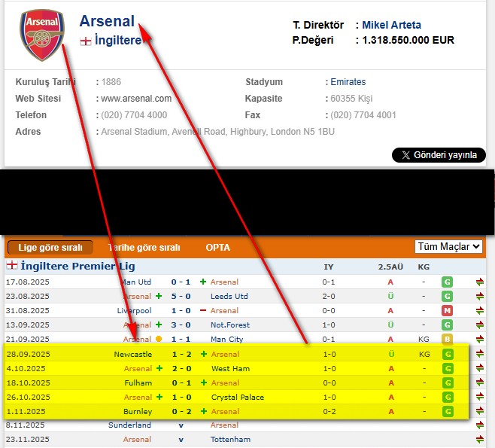Click compare arrows icon on West Ham row
The height and width of the screenshot is (448, 495).
pyautogui.click(x=480, y=369)
